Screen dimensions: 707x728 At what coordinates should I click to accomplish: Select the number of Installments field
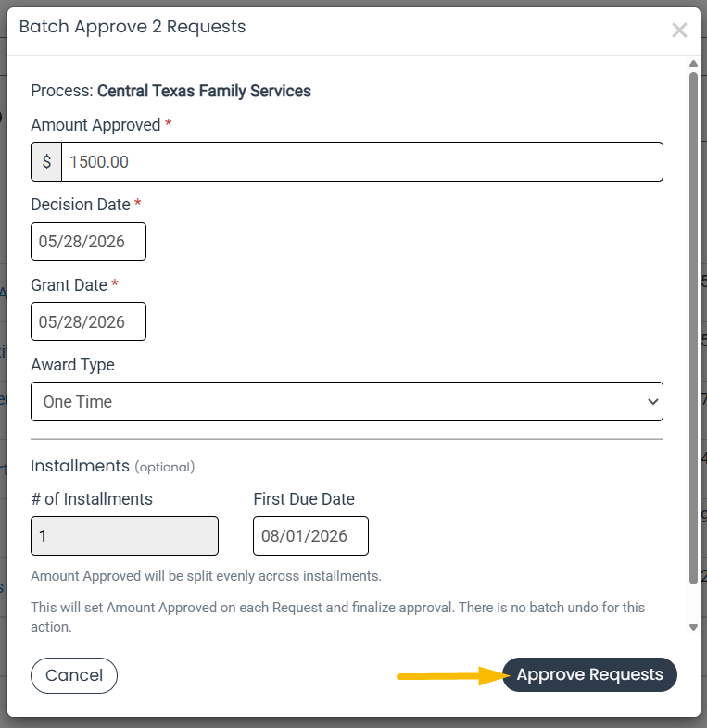pyautogui.click(x=124, y=535)
